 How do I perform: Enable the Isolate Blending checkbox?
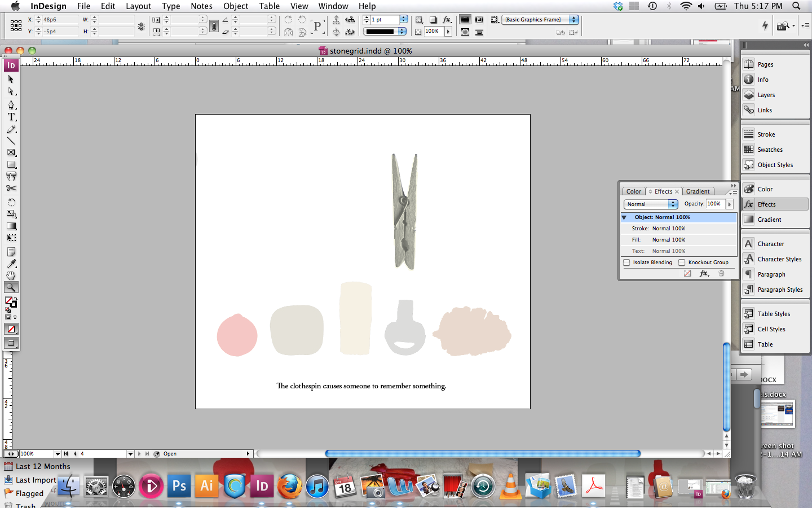click(x=626, y=262)
